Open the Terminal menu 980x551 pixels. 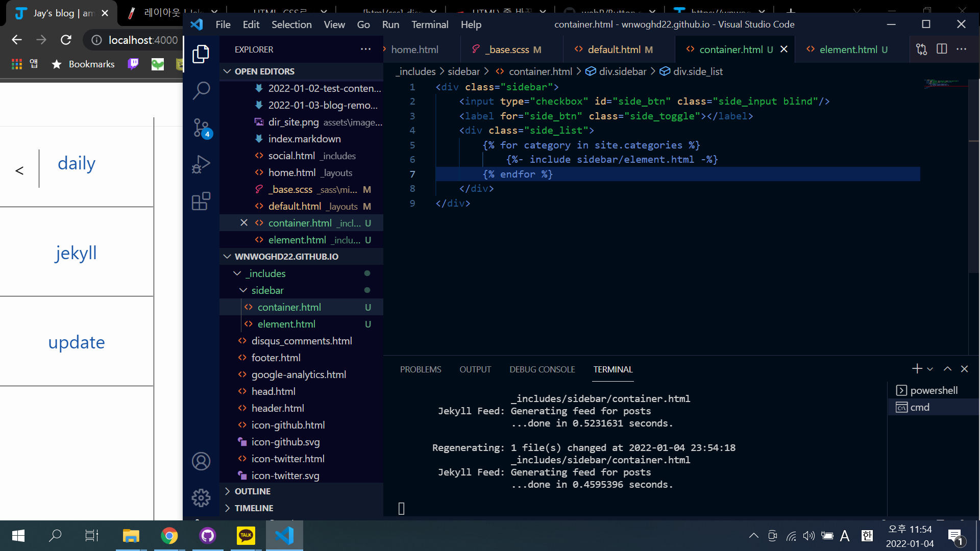(x=430, y=24)
